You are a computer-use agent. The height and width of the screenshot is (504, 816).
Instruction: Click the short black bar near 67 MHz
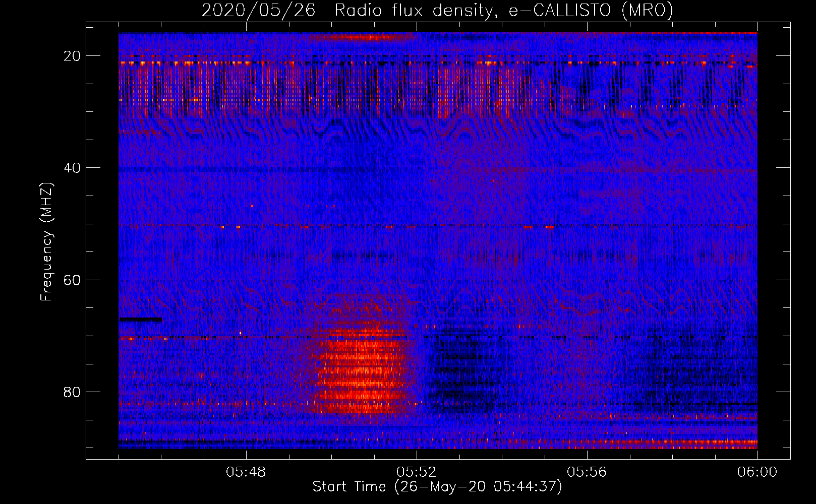[141, 320]
